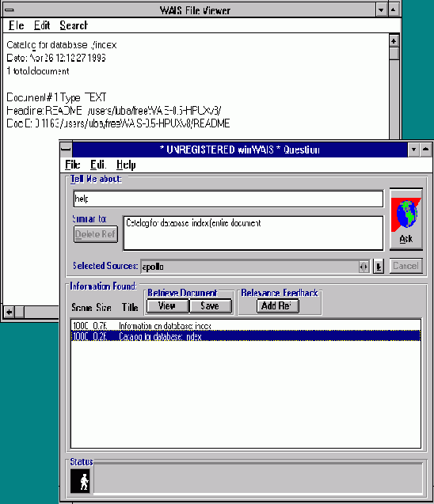Screen dimensions: 434x504
Task: Click the Save button under Retrieve Document
Action: tap(211, 305)
